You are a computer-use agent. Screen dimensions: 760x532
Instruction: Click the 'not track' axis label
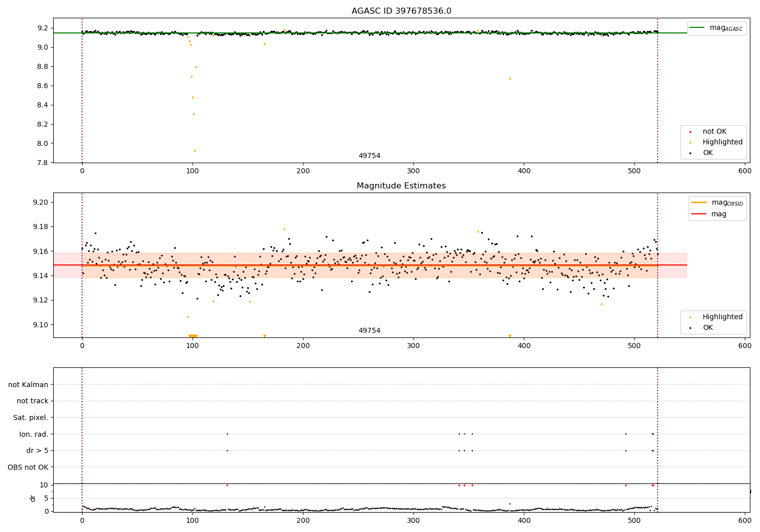pyautogui.click(x=32, y=401)
